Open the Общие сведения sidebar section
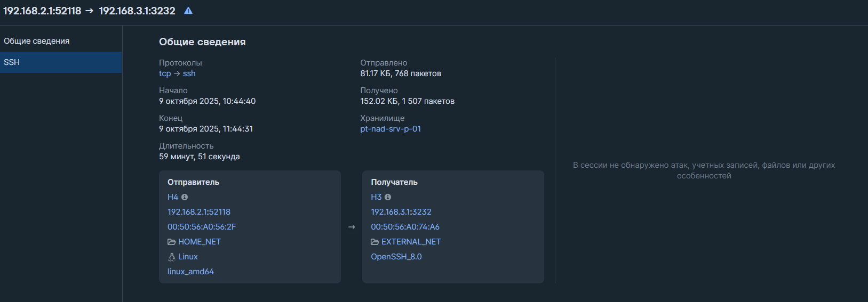Viewport: 868px width, 302px height. (x=37, y=41)
